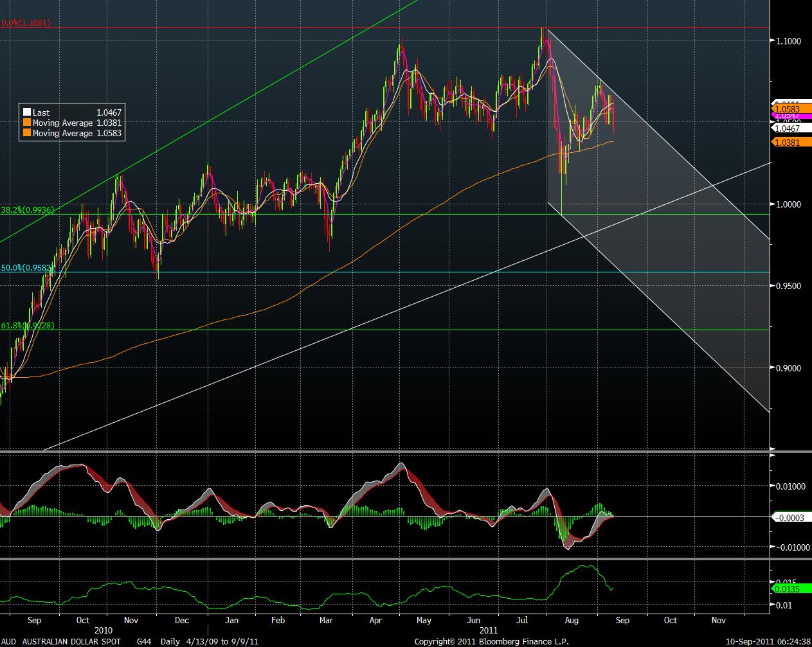The height and width of the screenshot is (647, 812).
Task: Click the orange swatch for Moving Average 1.0381
Action: click(x=26, y=123)
